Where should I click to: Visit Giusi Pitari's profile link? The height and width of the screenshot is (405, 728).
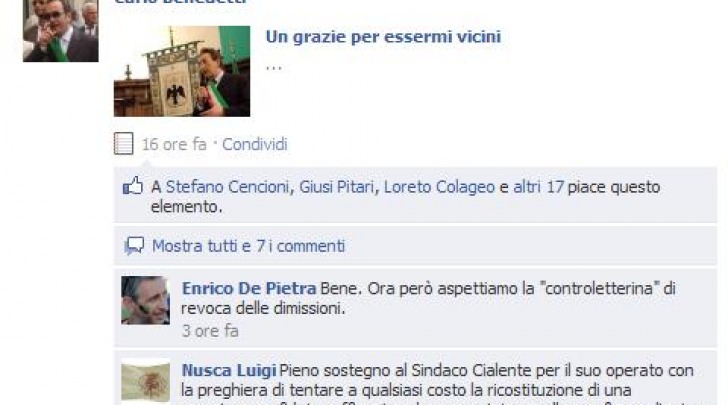336,187
